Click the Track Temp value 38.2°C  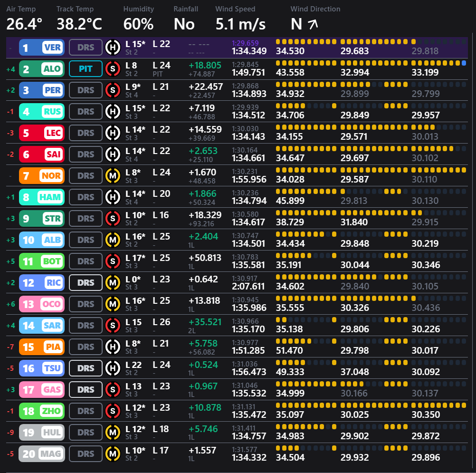(x=79, y=24)
